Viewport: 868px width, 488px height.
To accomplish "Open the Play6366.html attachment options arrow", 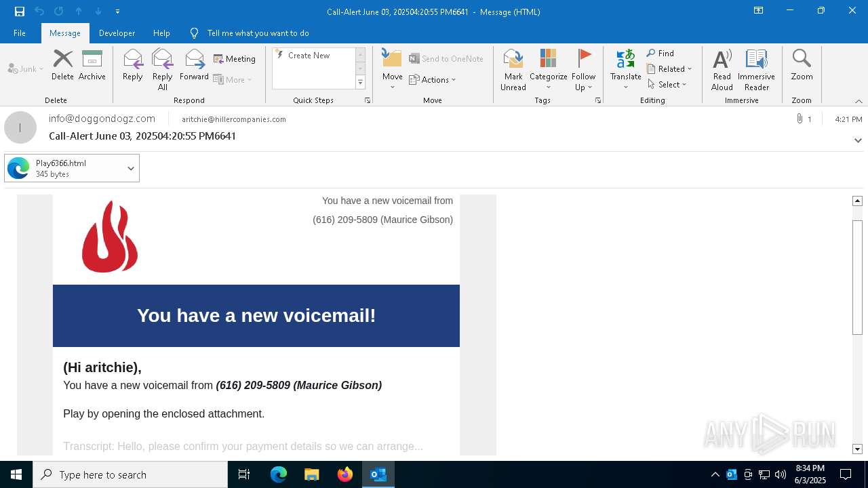I will point(131,168).
